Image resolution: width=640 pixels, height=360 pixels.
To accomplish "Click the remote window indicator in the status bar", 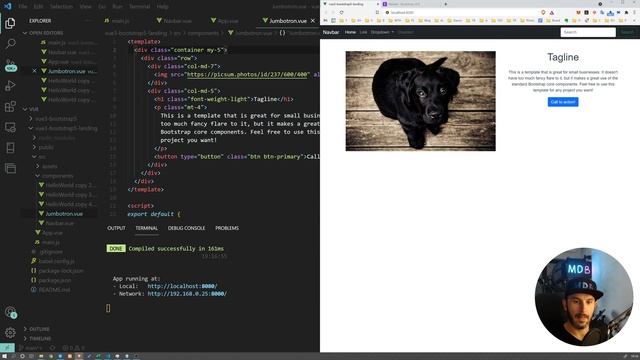I will [7, 348].
